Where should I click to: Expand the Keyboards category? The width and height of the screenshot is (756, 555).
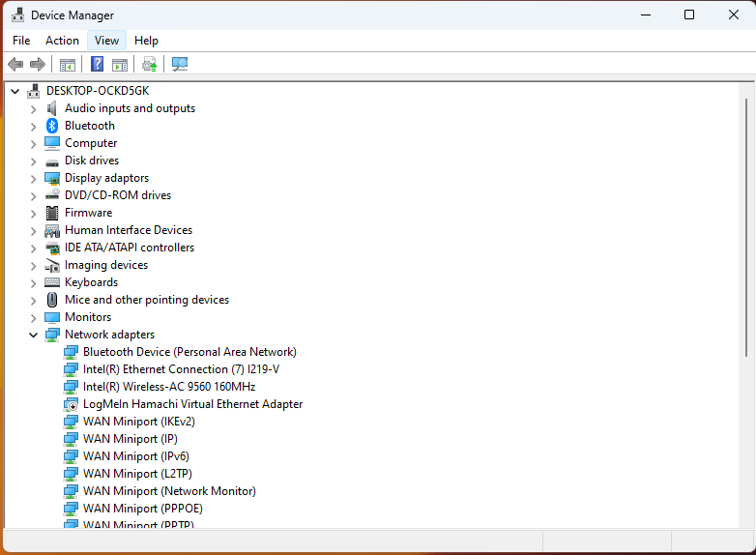[x=33, y=283]
